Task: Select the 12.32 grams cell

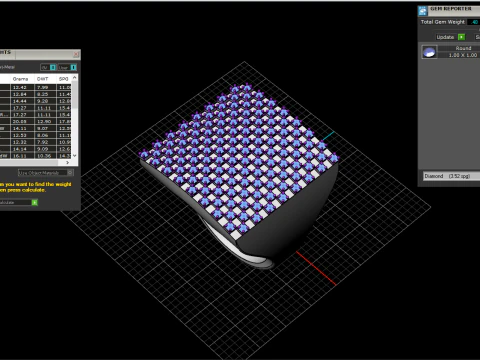Action: (x=22, y=142)
